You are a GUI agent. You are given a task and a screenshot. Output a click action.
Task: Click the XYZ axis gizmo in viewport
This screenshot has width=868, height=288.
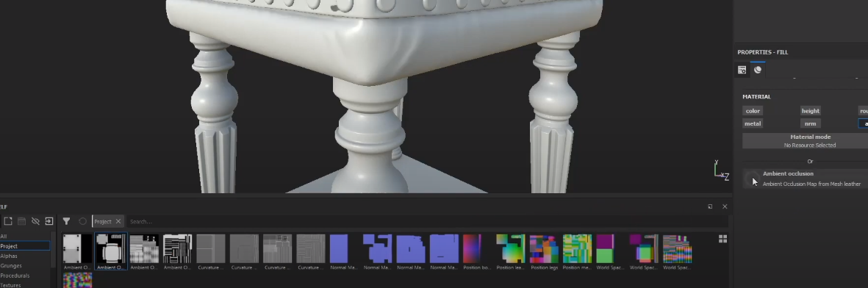pyautogui.click(x=721, y=170)
